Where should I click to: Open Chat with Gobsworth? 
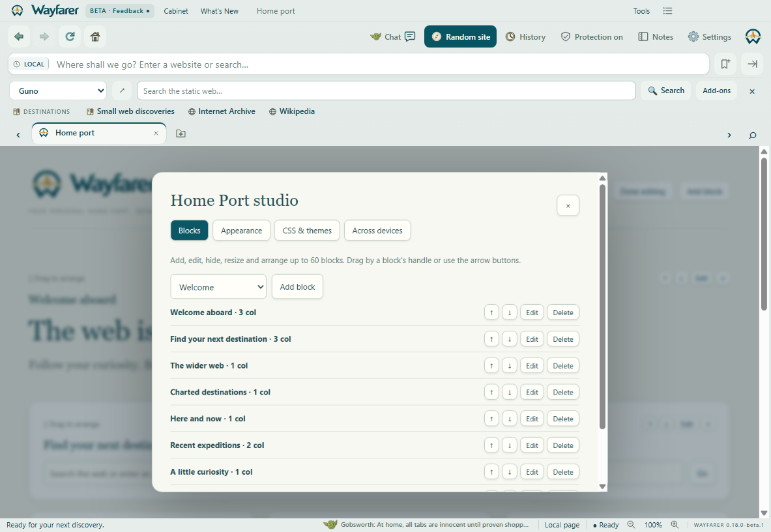point(393,37)
